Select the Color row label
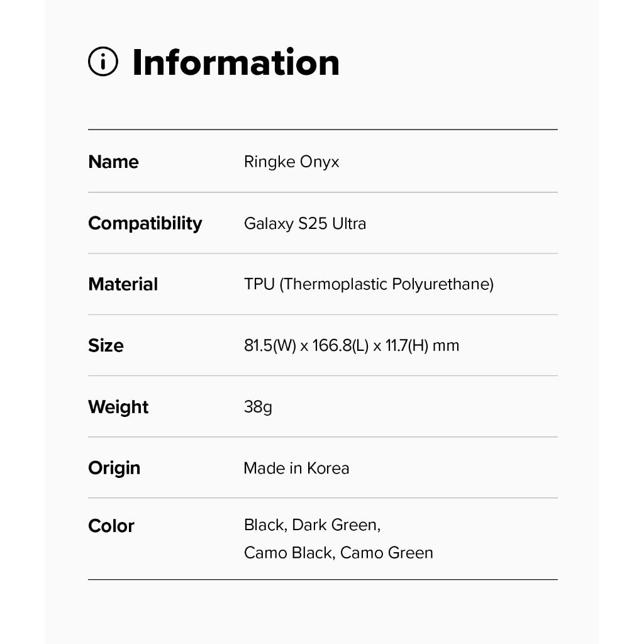 point(111,526)
